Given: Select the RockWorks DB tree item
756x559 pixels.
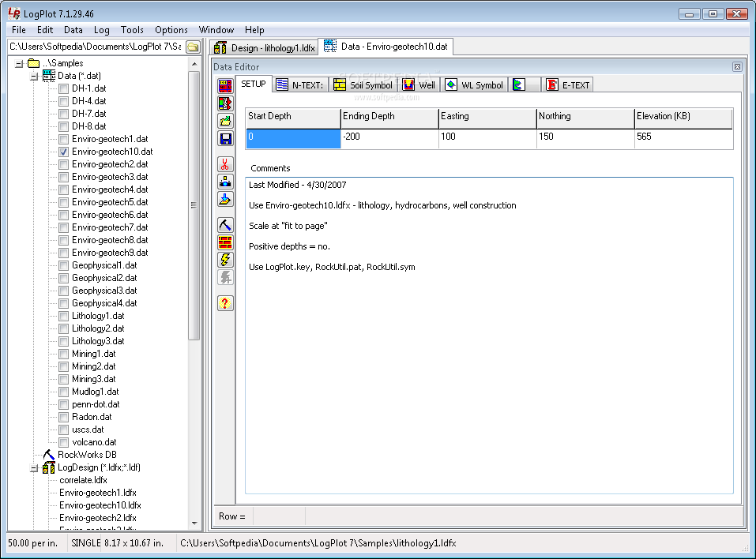Looking at the screenshot, I should click(87, 455).
